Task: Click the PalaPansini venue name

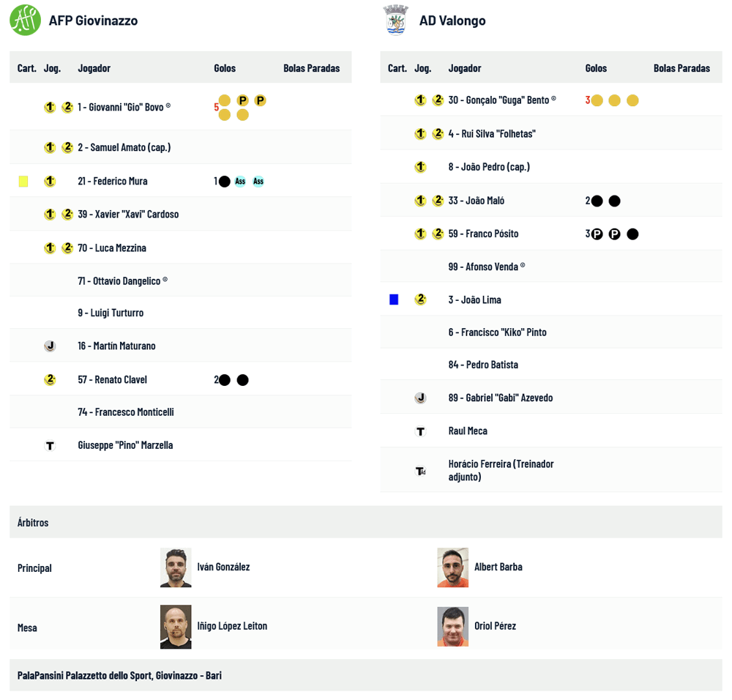Action: 119,675
